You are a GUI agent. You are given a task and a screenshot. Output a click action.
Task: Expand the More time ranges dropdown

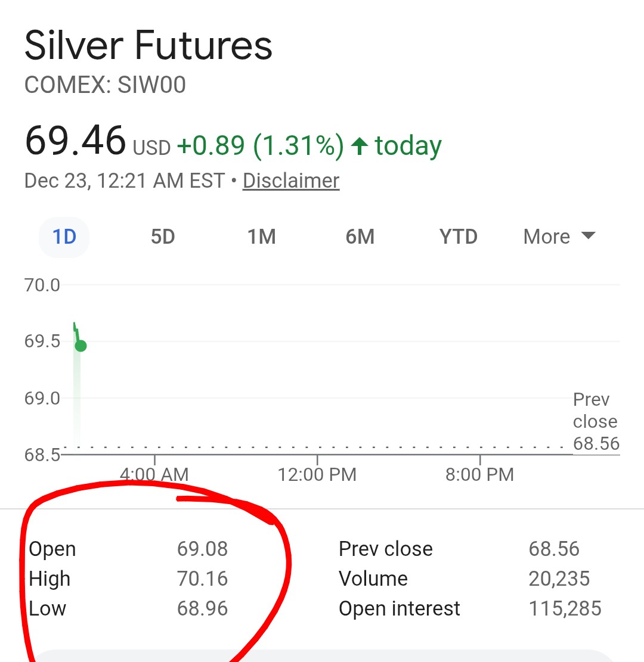click(559, 237)
